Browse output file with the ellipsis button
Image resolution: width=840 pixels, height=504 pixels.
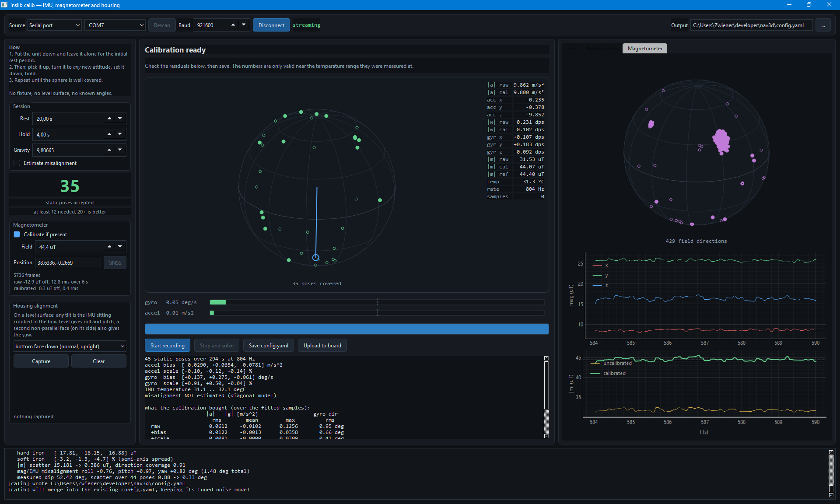pos(823,25)
